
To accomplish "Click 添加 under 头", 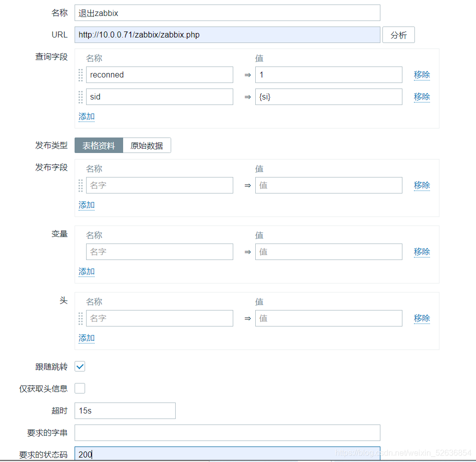I will [x=87, y=338].
